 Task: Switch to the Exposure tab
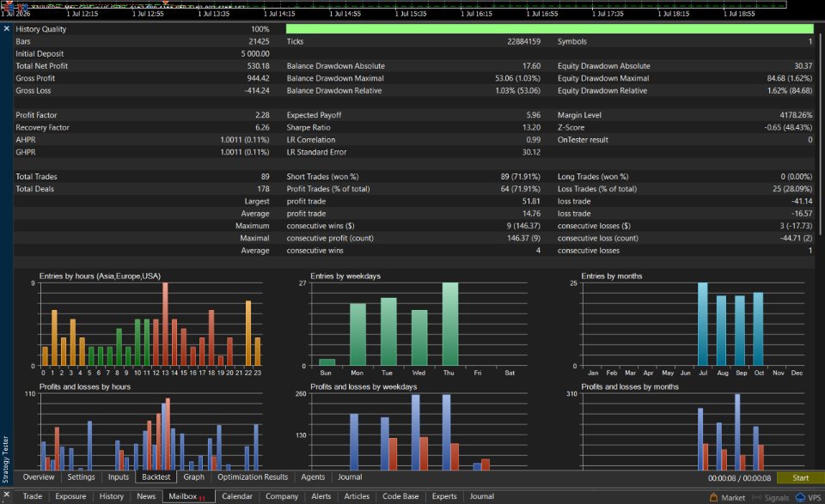[70, 496]
